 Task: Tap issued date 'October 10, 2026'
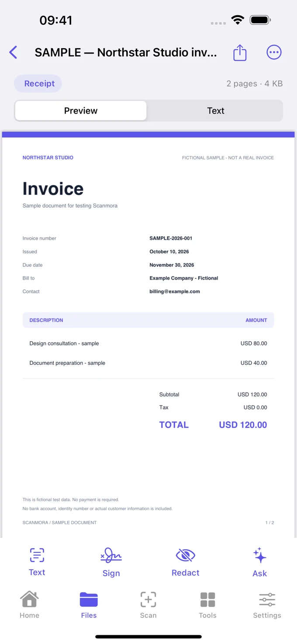point(169,252)
